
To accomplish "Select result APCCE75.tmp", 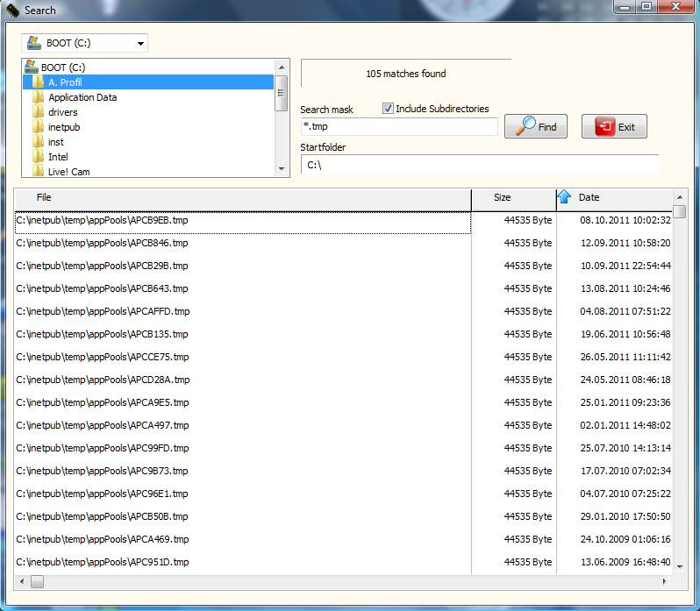I will (243, 358).
